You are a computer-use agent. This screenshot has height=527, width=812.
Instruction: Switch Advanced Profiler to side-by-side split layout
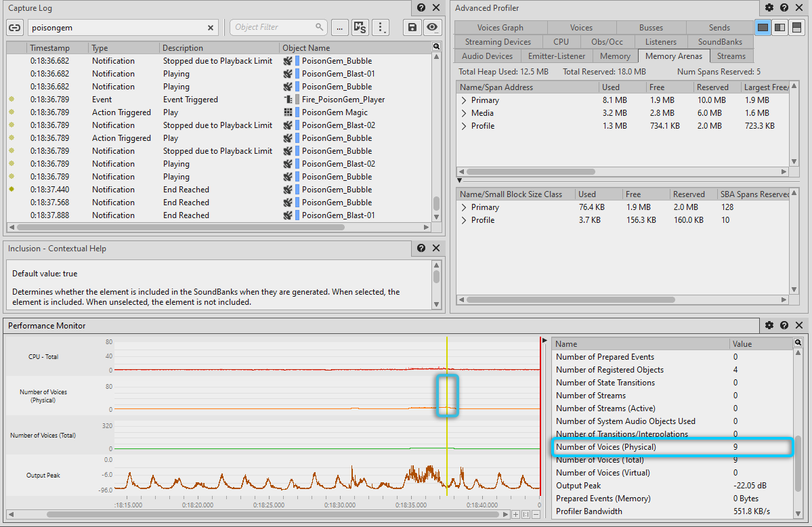click(779, 28)
